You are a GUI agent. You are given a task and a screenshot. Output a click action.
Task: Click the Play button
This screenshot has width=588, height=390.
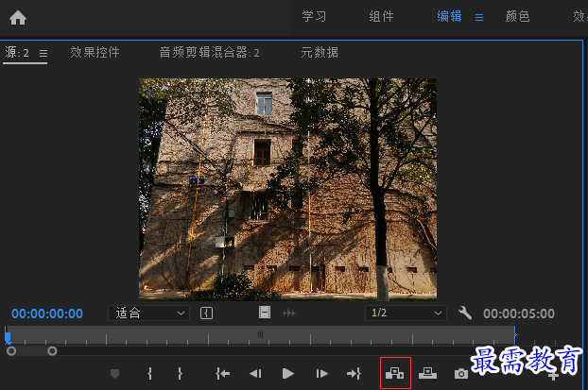click(288, 374)
